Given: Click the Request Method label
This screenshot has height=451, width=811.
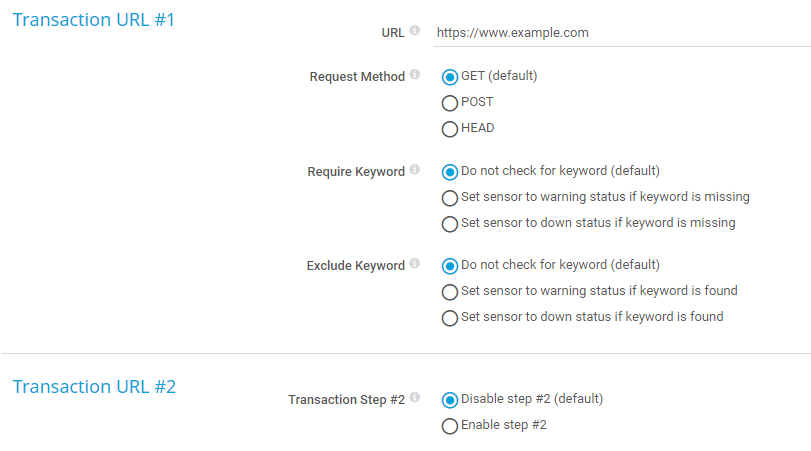Looking at the screenshot, I should pyautogui.click(x=357, y=77).
